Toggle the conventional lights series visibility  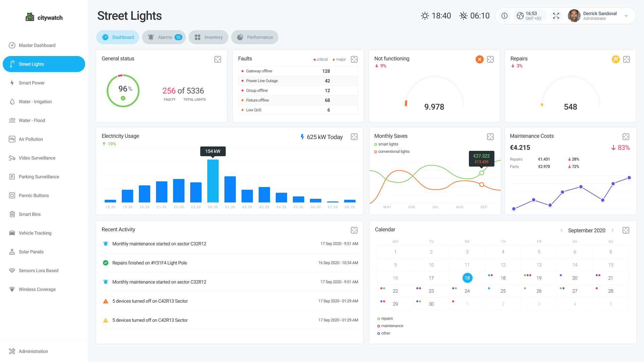coord(392,152)
